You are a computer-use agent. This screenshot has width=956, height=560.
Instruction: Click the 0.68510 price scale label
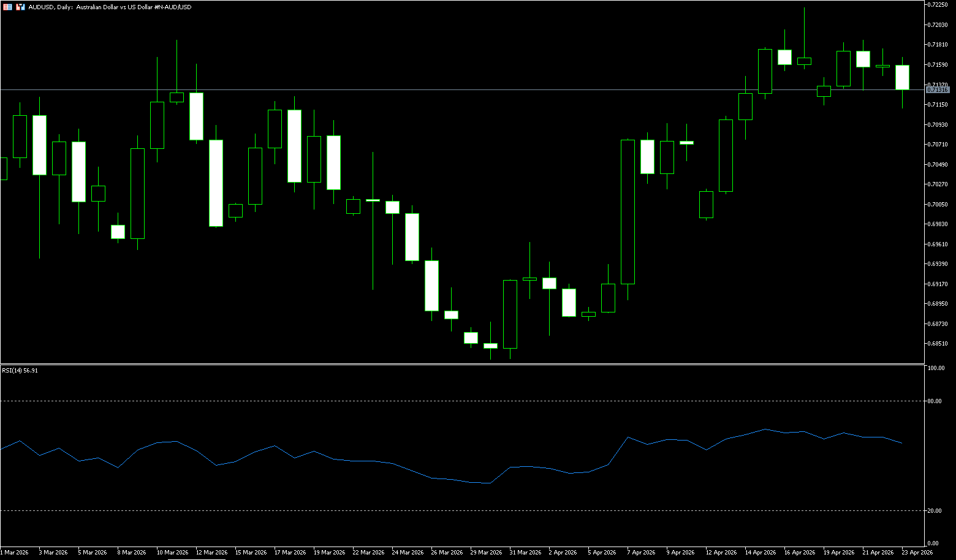pyautogui.click(x=938, y=344)
